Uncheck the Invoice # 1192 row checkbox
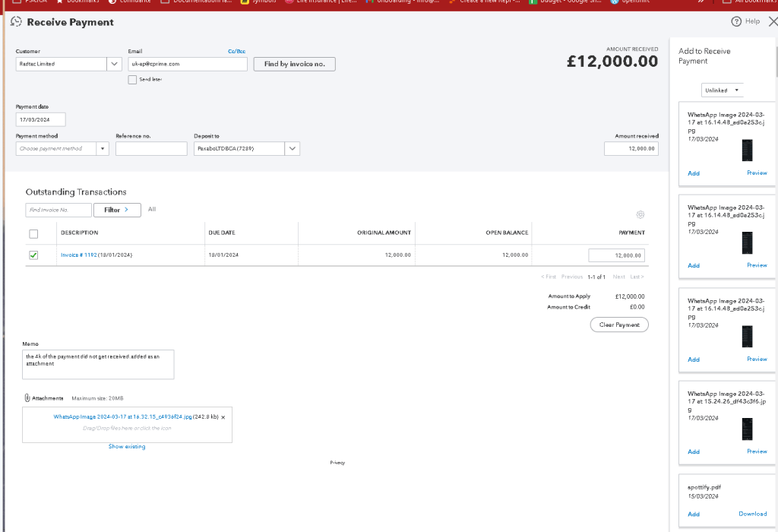The width and height of the screenshot is (778, 532). pos(33,255)
